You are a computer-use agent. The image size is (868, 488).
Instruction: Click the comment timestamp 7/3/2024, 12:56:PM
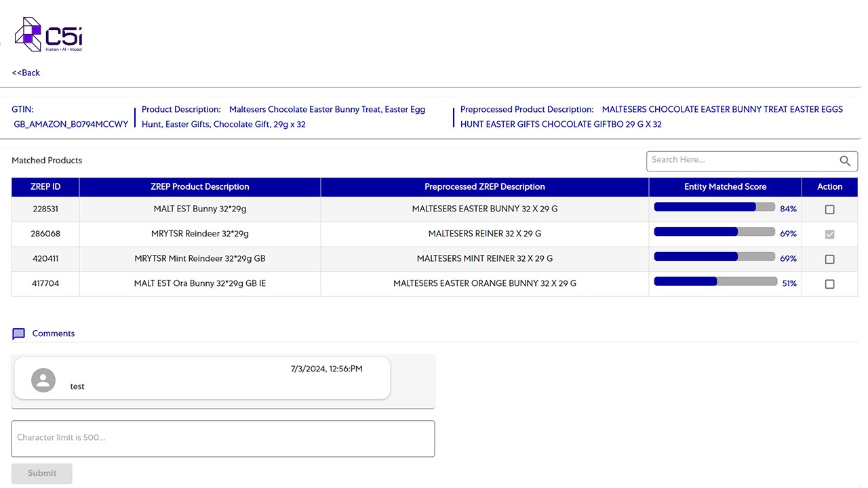327,369
